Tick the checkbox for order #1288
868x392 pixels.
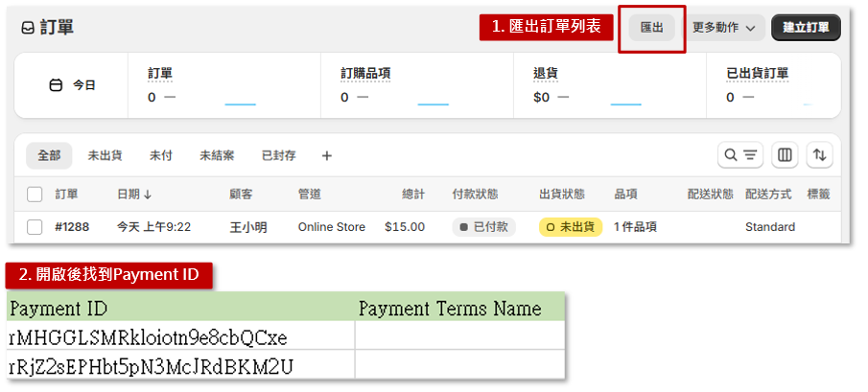pyautogui.click(x=35, y=227)
